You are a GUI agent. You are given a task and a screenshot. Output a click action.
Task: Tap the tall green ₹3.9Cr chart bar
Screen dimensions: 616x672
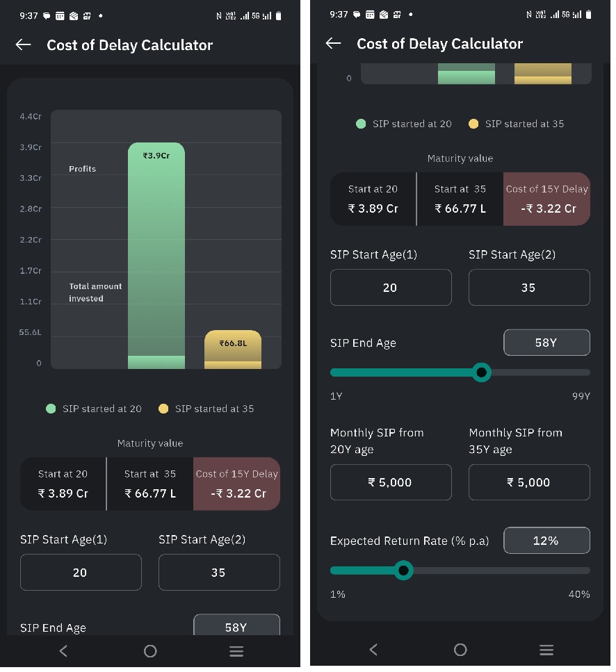[156, 250]
